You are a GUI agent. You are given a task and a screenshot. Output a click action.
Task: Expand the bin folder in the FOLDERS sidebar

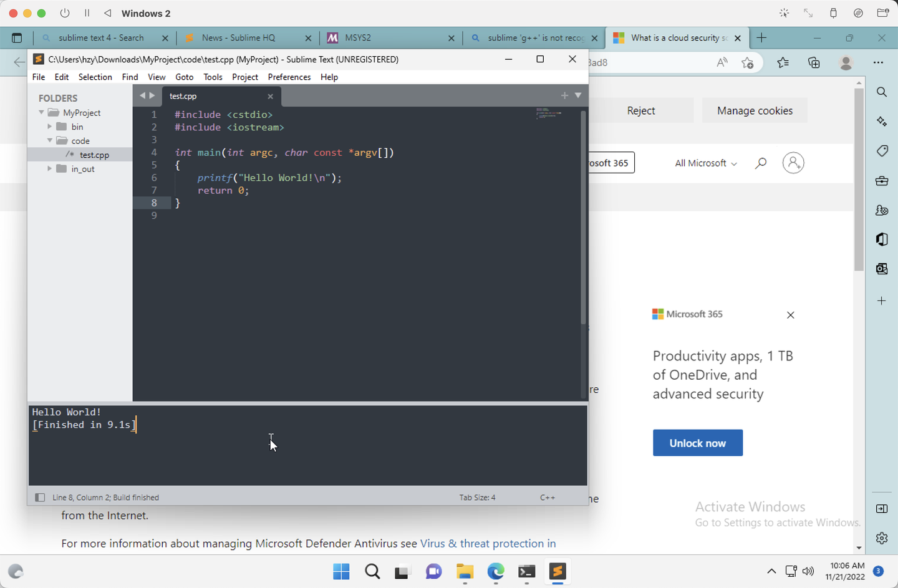point(50,126)
